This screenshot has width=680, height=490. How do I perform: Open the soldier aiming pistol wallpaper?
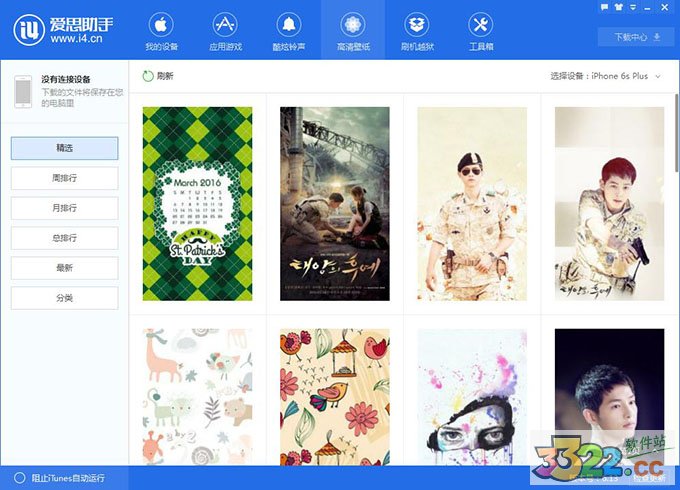pos(609,204)
